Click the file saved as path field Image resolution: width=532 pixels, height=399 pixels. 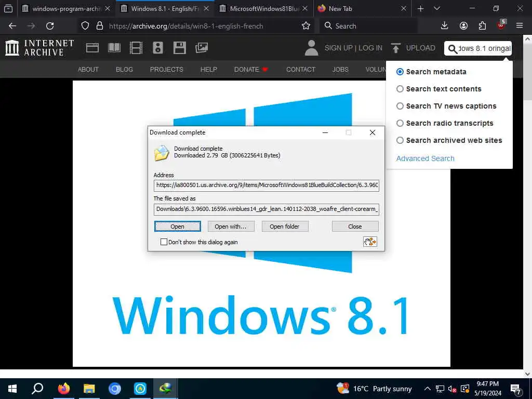(267, 209)
